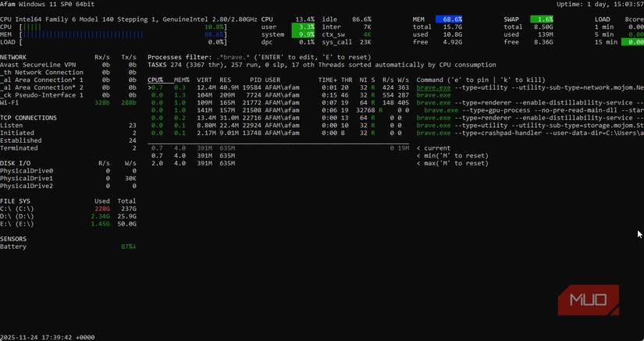644x341 pixels.
Task: Select the '_al Area Connection* 2' row
Action: click(68, 88)
